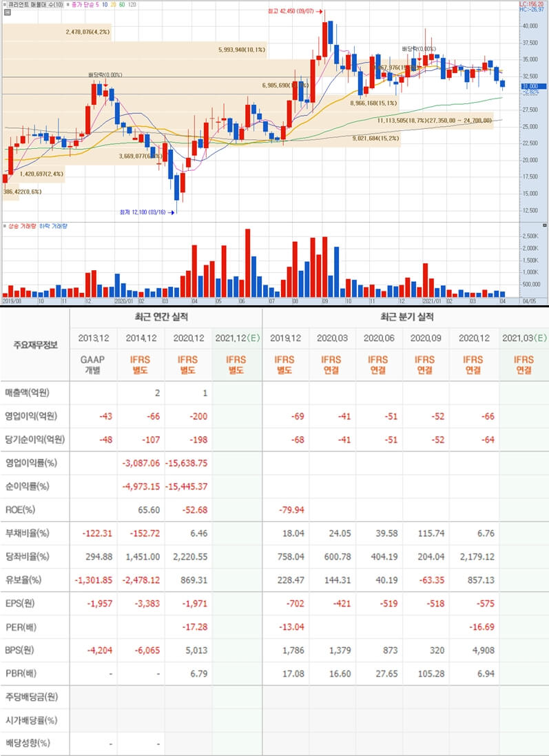Click the 영업이익(억원) row label
This screenshot has width=549, height=756.
pyautogui.click(x=31, y=416)
